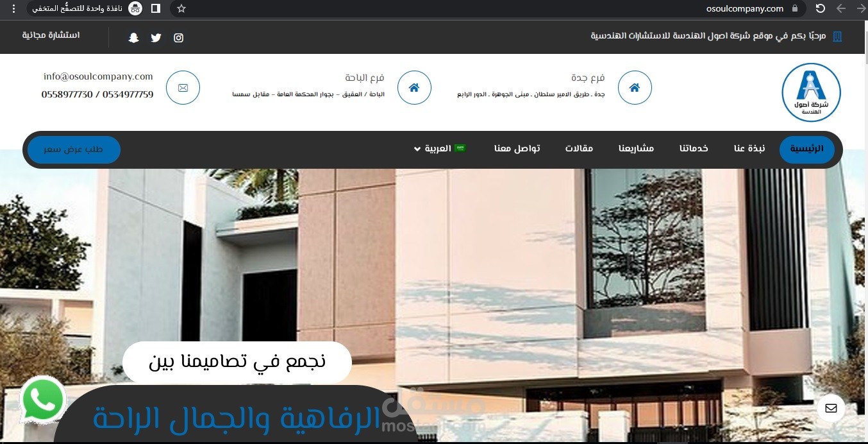Image resolution: width=868 pixels, height=444 pixels.
Task: Click the mail icon next to info@osoulcompany.com
Action: 183,87
